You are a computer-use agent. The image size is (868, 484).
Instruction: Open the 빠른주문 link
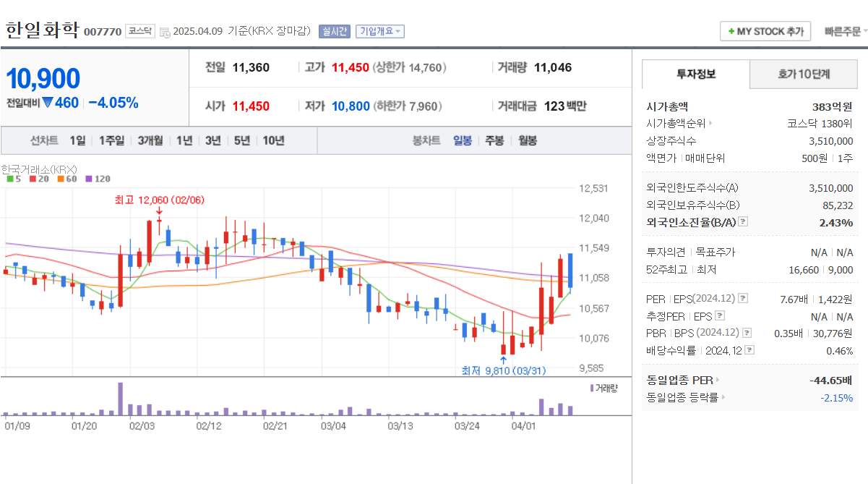tap(843, 31)
